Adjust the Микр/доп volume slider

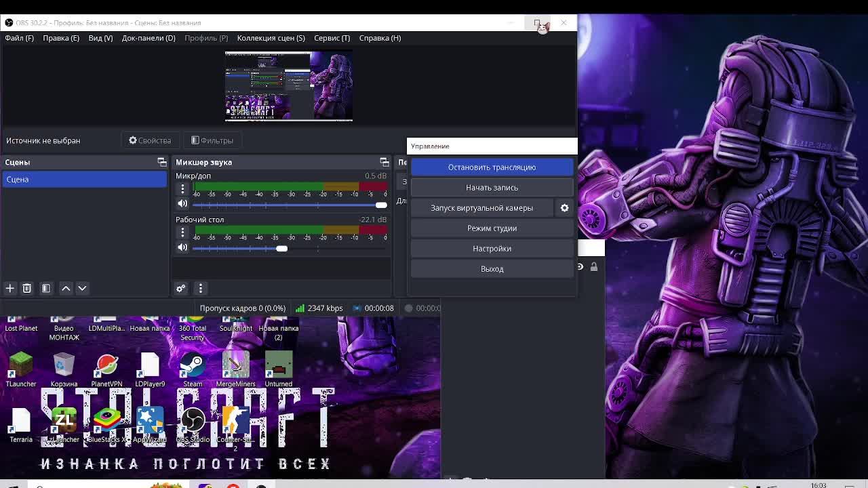tap(290, 205)
